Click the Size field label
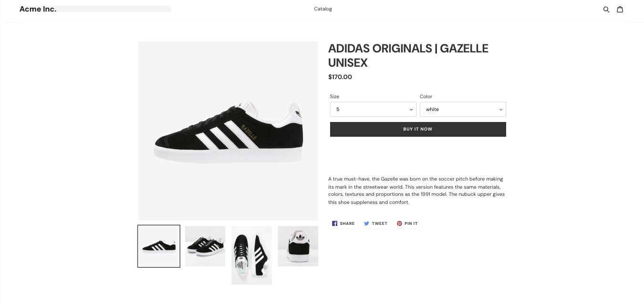644x304 pixels. click(x=334, y=96)
